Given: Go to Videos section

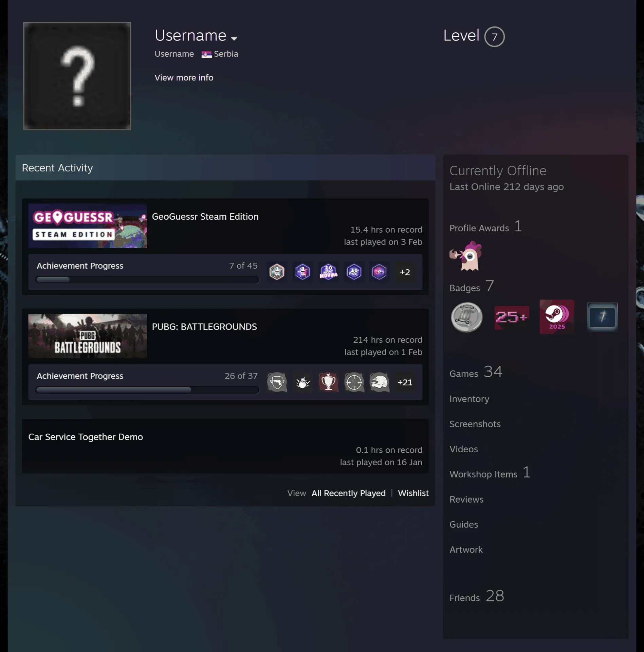Looking at the screenshot, I should pos(463,449).
